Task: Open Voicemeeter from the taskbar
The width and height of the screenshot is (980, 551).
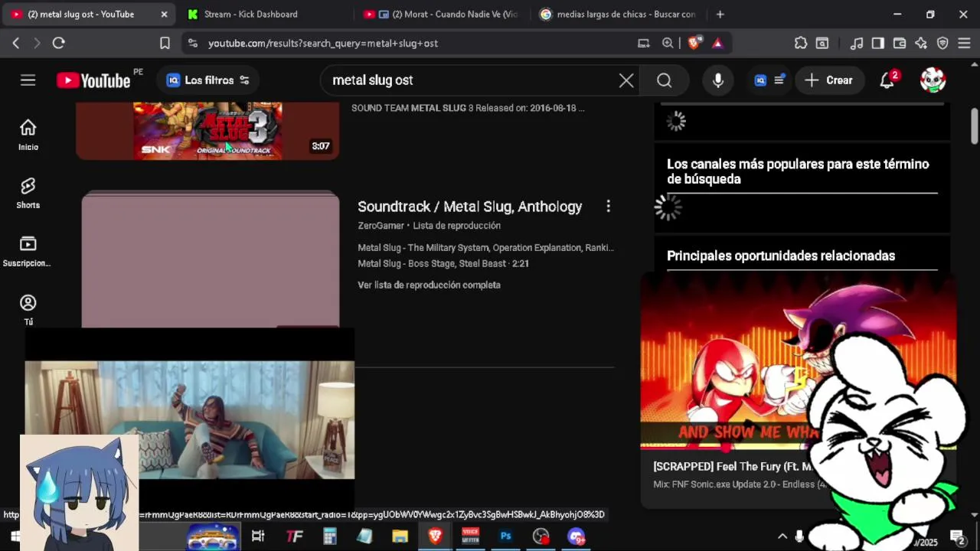Action: (x=470, y=536)
